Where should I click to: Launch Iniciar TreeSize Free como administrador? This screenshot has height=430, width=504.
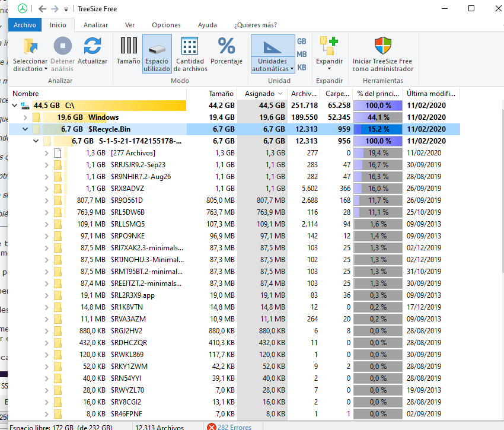[x=383, y=54]
